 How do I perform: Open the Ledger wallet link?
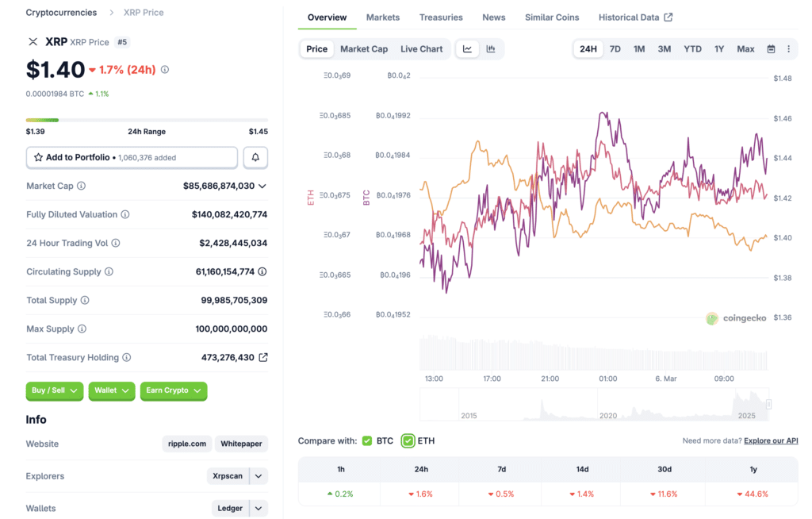tap(230, 508)
